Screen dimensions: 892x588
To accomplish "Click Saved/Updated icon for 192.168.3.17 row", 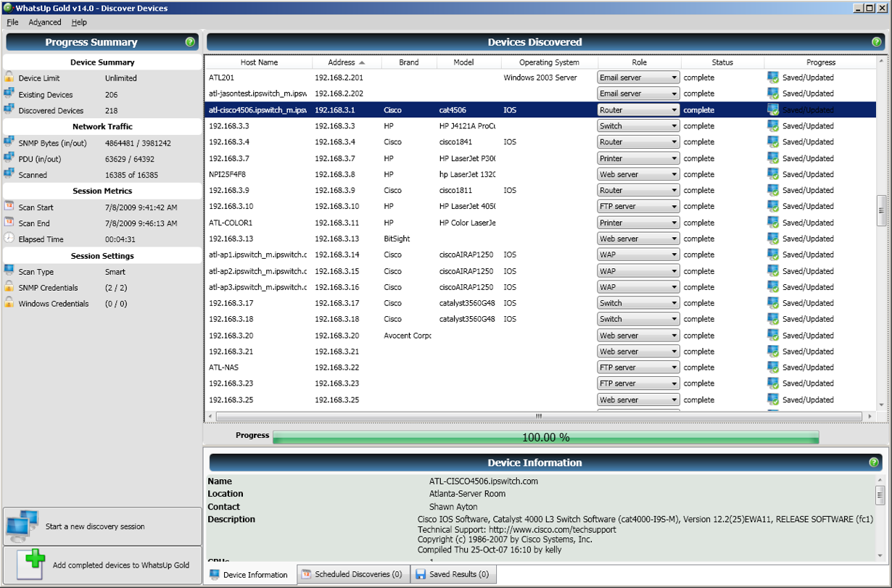I will 773,303.
